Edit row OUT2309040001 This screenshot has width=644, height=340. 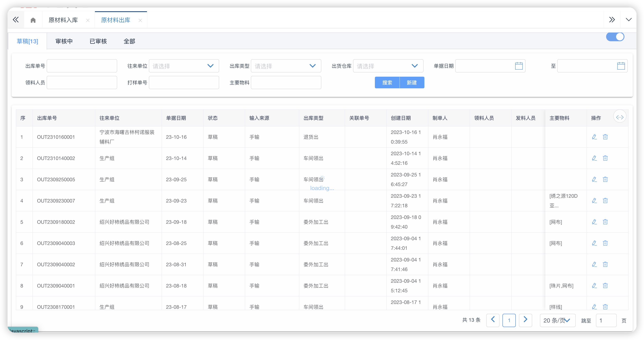click(x=594, y=286)
